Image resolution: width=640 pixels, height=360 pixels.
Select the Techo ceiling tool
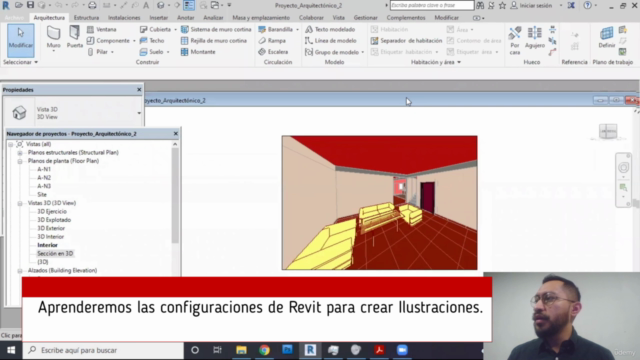click(152, 41)
